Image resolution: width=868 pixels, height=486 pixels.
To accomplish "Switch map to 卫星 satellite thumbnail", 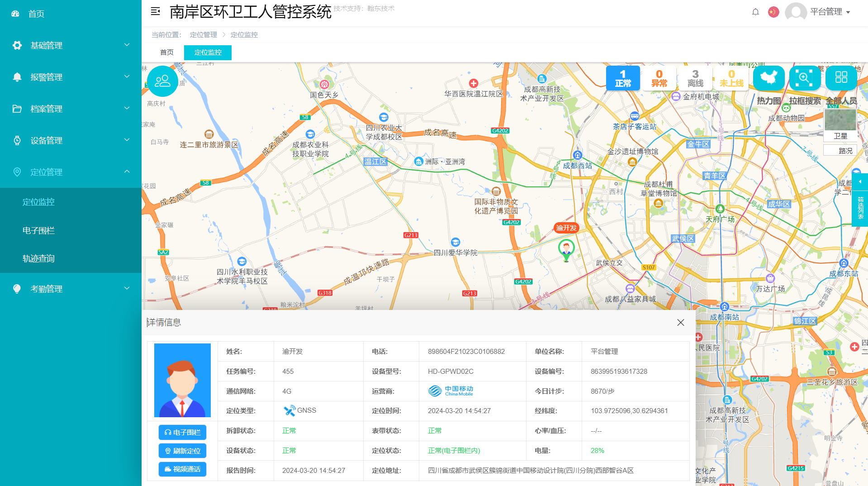I will tap(840, 124).
